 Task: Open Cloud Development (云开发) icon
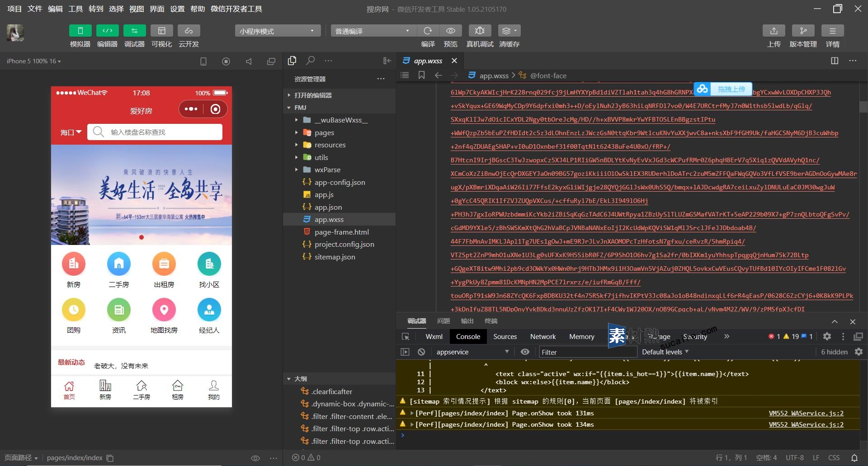coord(189,31)
